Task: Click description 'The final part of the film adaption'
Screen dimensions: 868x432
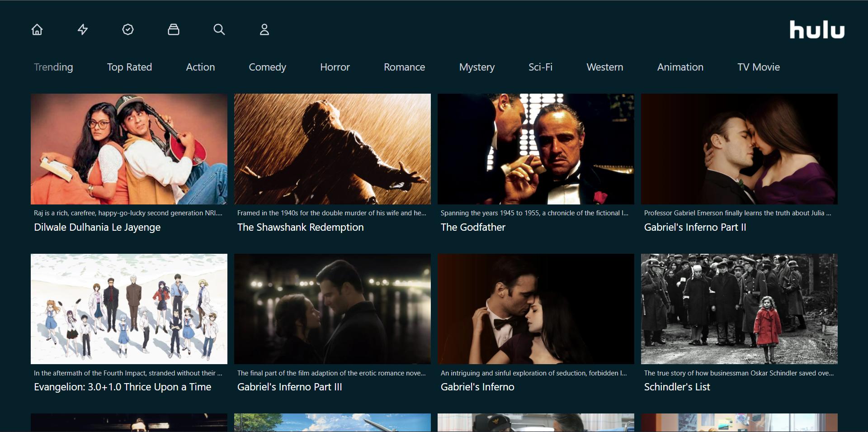Action: click(x=331, y=373)
